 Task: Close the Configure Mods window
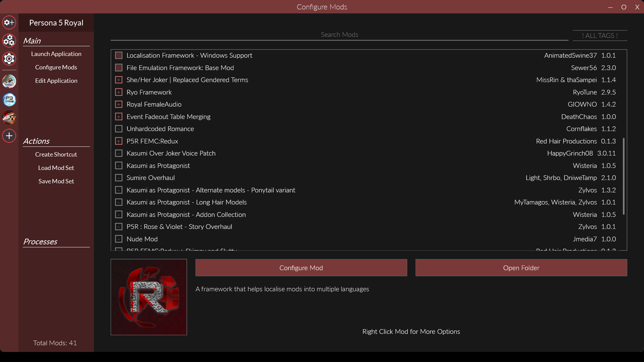[637, 7]
